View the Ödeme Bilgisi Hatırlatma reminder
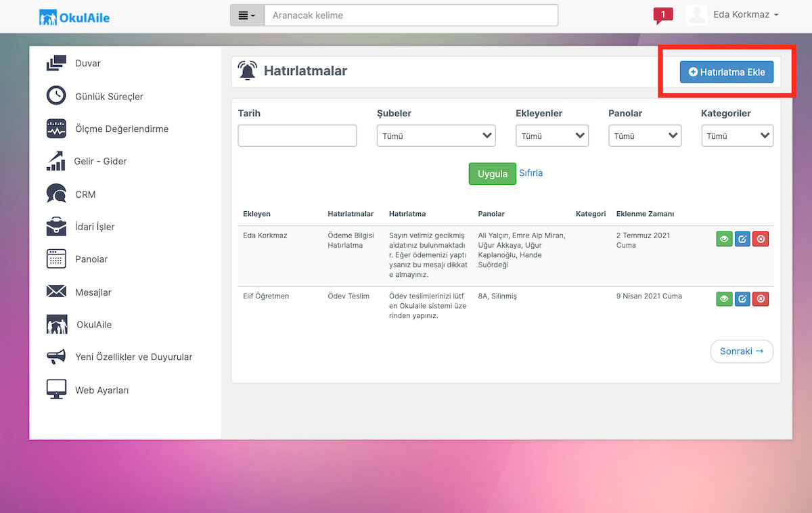This screenshot has height=513, width=812. tap(724, 239)
